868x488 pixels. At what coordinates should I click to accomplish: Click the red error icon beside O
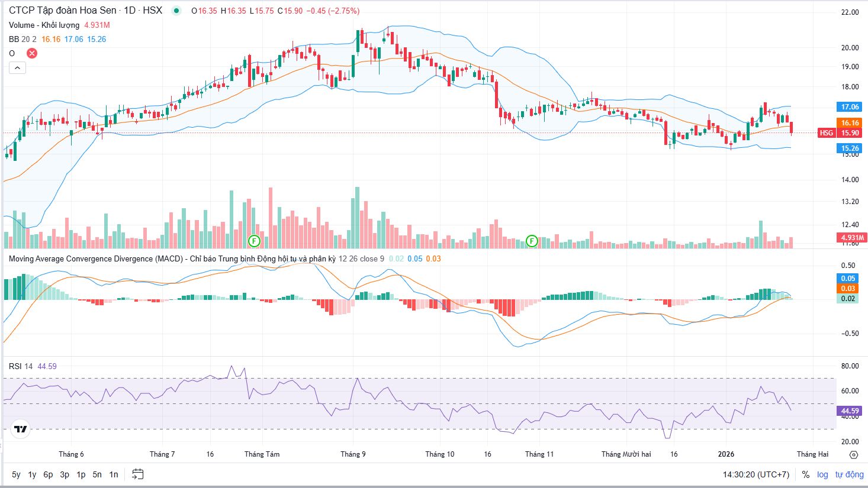(x=32, y=53)
